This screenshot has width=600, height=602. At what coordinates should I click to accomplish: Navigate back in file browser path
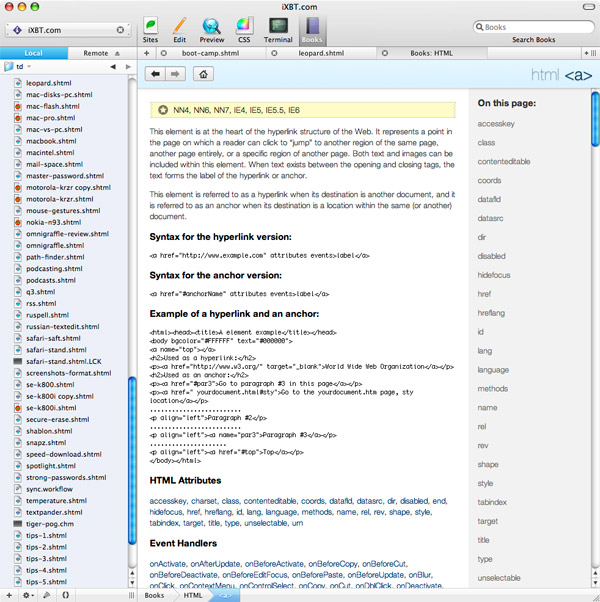pos(113,67)
